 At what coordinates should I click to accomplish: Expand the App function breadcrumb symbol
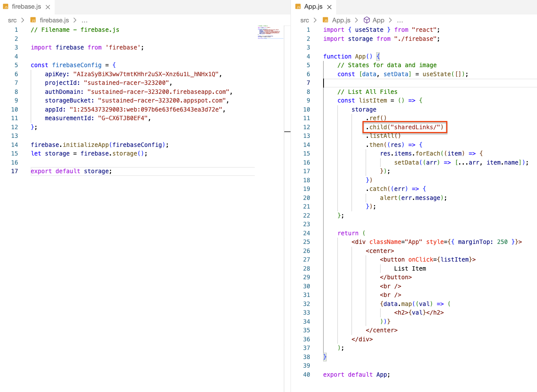click(x=378, y=20)
